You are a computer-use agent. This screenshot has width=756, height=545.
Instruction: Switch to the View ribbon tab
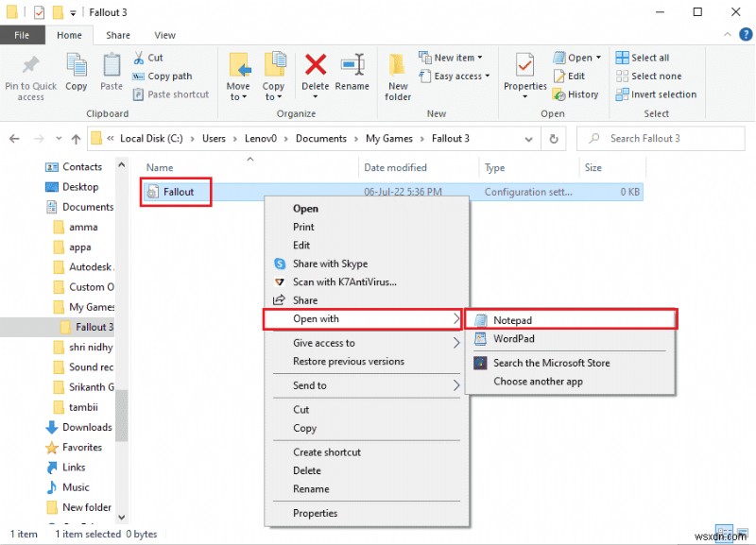[x=164, y=35]
